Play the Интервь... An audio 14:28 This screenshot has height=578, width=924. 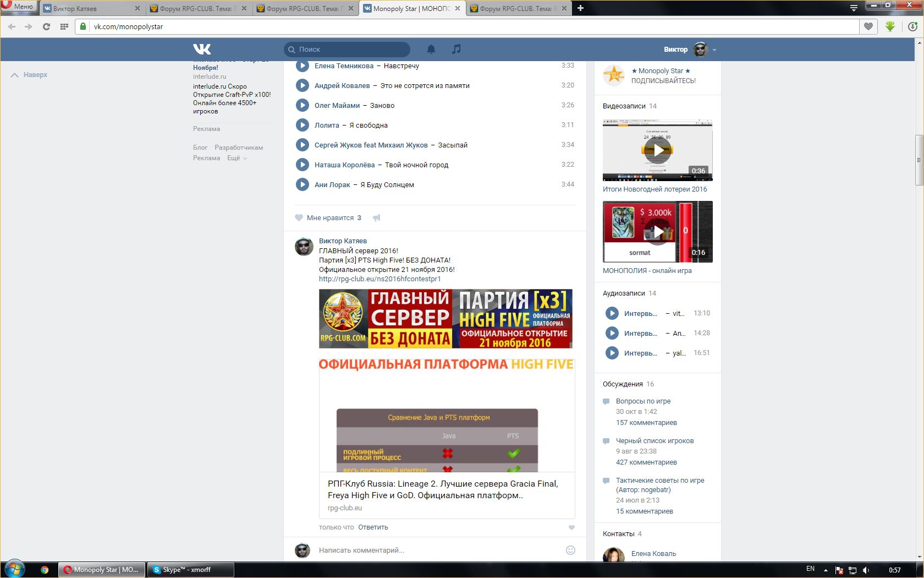coord(612,333)
